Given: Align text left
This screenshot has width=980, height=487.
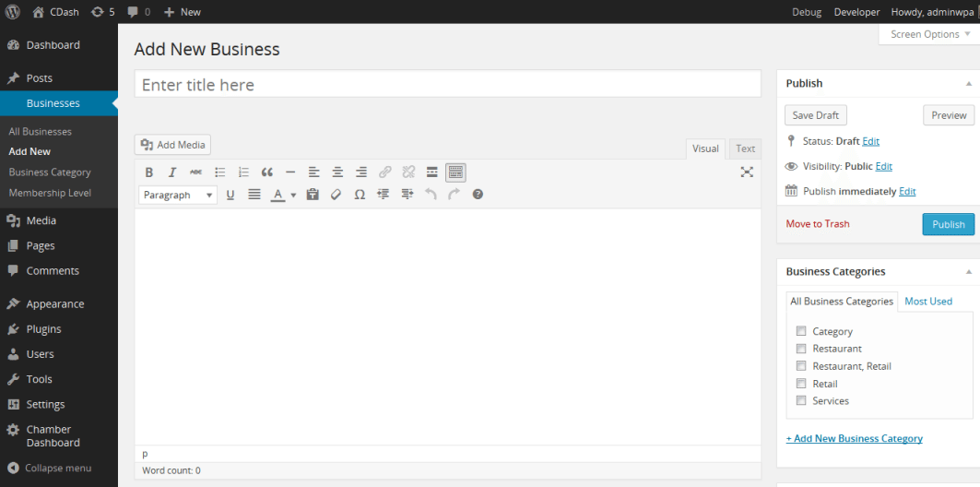Looking at the screenshot, I should (x=313, y=172).
